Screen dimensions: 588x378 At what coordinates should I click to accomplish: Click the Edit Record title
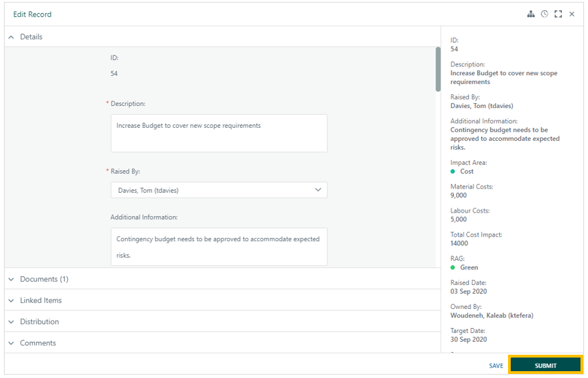point(32,14)
